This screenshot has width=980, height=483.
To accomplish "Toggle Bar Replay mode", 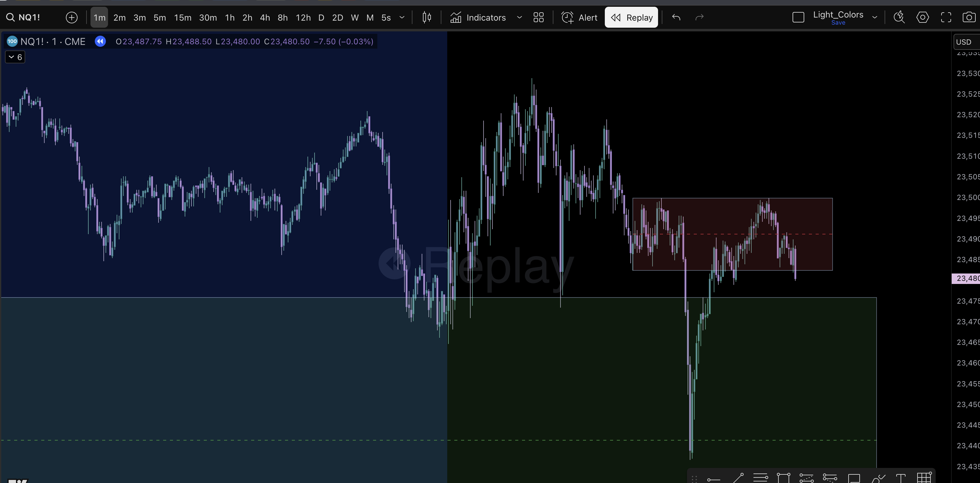I will (x=632, y=18).
